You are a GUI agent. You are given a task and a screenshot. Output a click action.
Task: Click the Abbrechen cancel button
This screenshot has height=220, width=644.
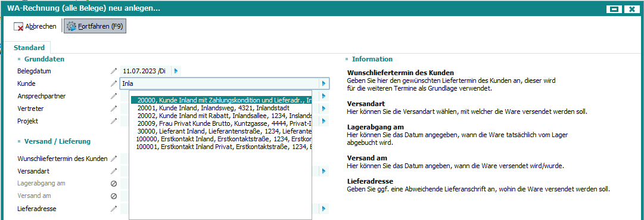pyautogui.click(x=35, y=26)
